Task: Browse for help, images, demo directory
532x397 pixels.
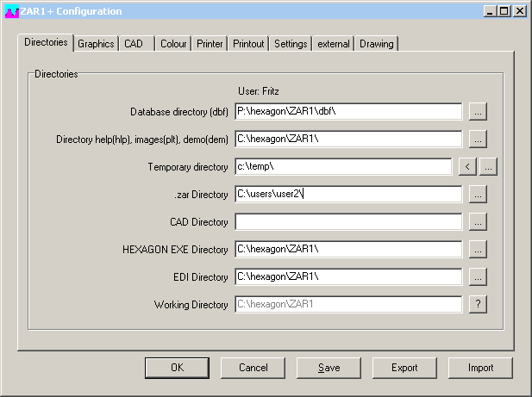Action: click(478, 139)
